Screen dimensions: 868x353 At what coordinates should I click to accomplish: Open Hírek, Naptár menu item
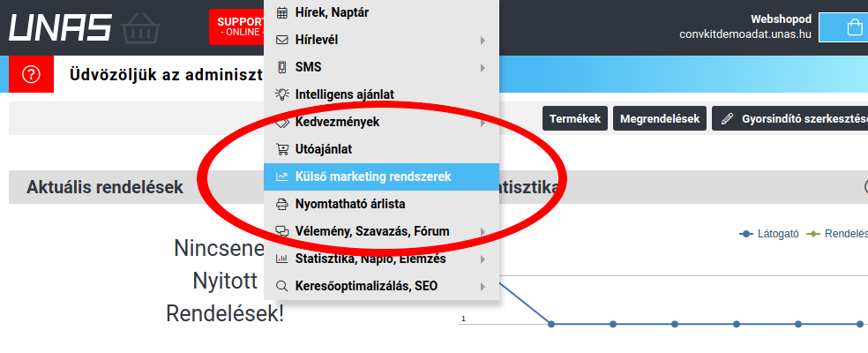pyautogui.click(x=381, y=12)
